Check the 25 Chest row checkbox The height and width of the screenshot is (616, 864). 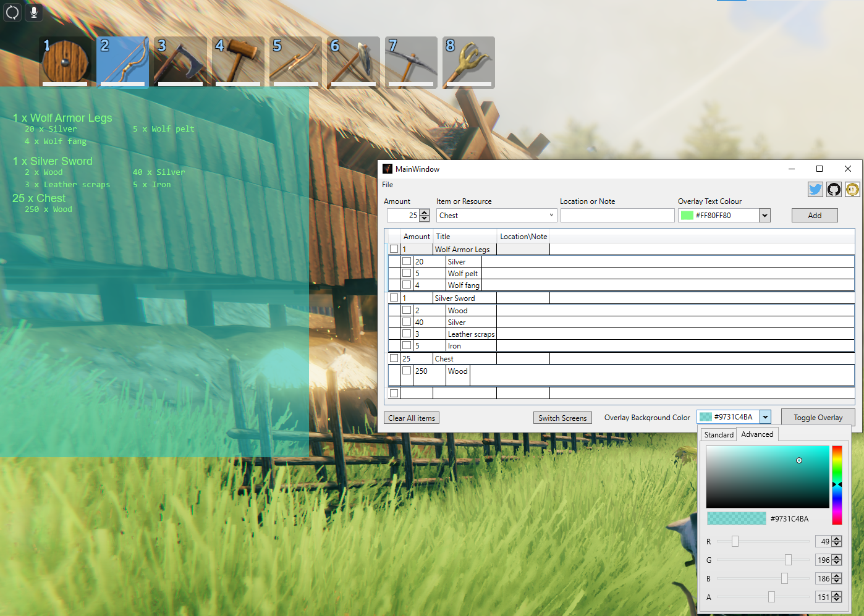click(394, 358)
